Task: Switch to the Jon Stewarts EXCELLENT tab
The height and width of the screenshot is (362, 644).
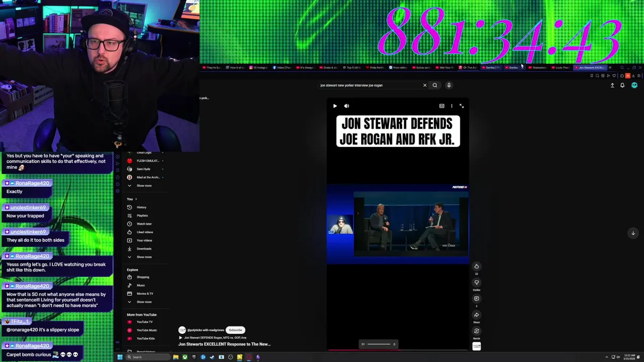Action: pyautogui.click(x=591, y=67)
